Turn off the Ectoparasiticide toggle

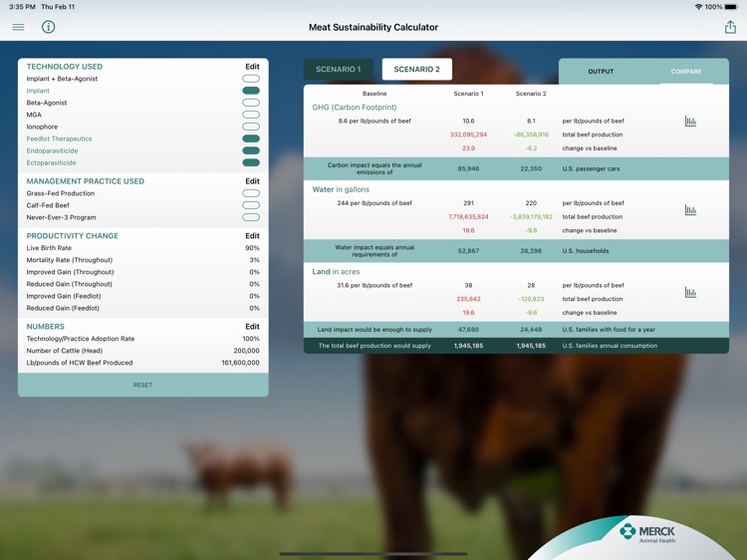coord(251,162)
